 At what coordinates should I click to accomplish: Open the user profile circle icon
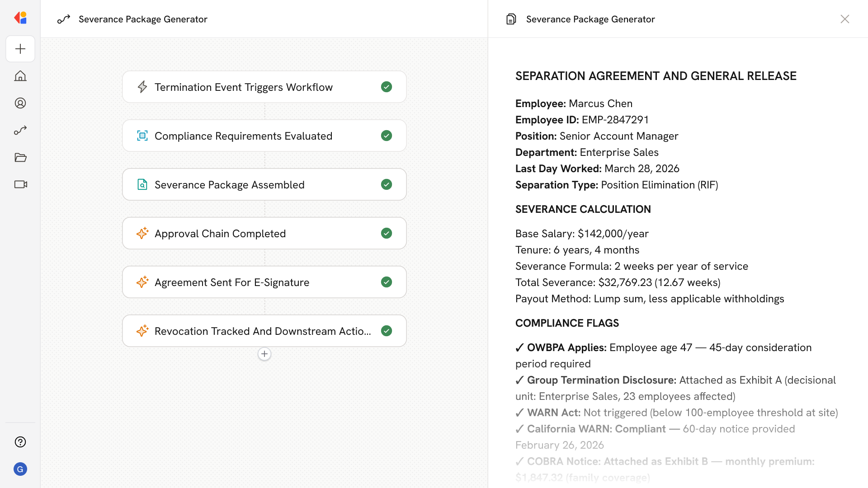pyautogui.click(x=20, y=103)
